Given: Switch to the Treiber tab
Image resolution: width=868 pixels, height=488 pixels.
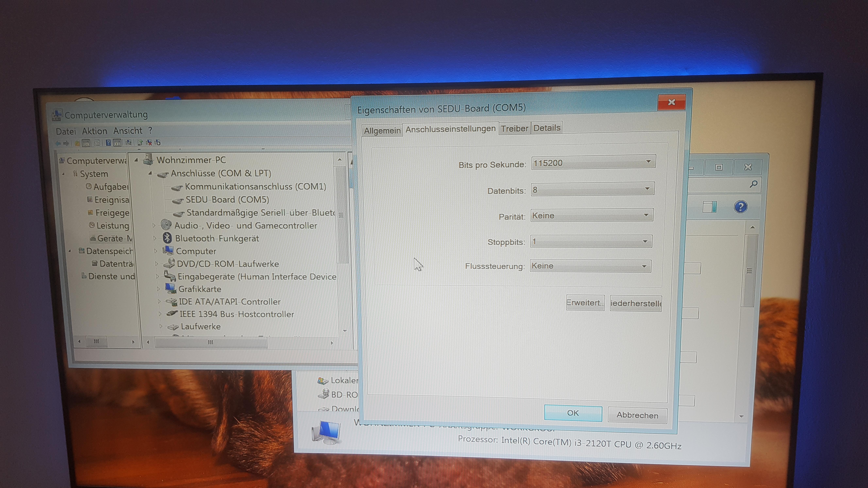Looking at the screenshot, I should point(514,129).
